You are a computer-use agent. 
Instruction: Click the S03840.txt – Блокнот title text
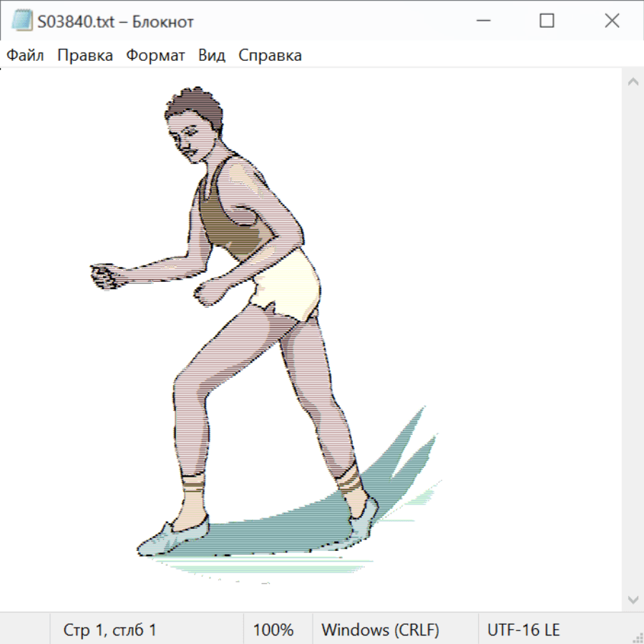(115, 22)
